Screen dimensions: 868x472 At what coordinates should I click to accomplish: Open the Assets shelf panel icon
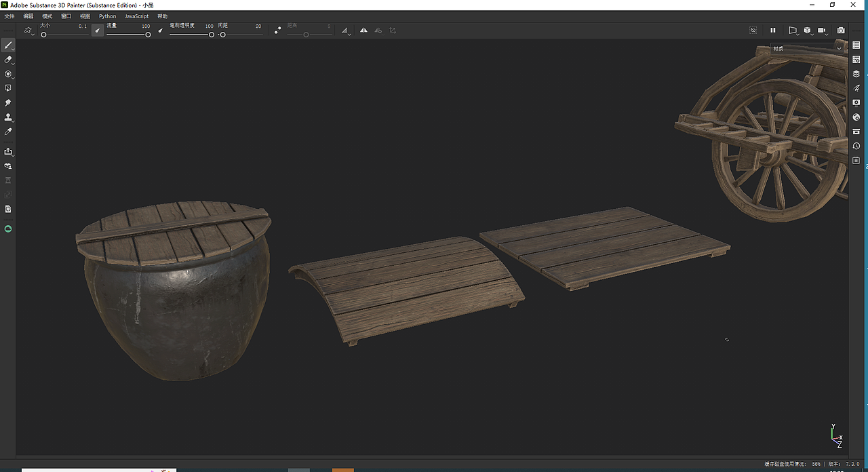click(856, 132)
